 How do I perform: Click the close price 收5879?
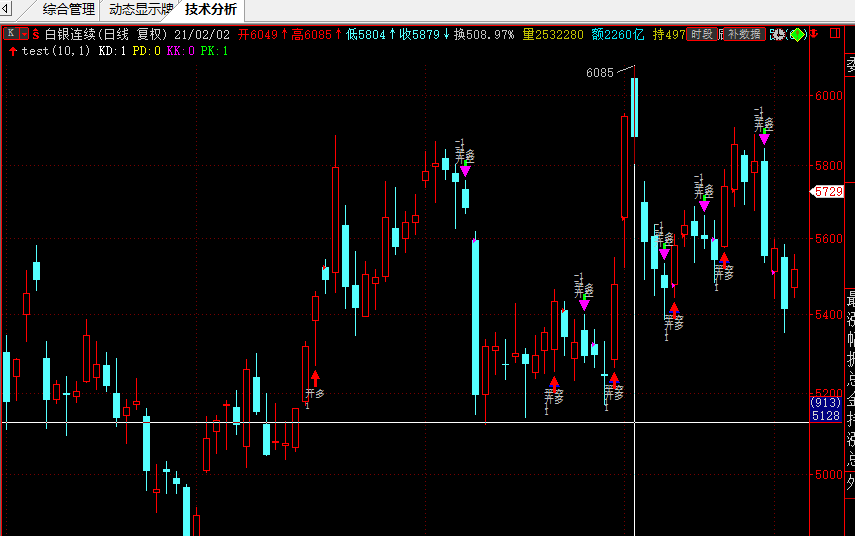click(x=419, y=34)
